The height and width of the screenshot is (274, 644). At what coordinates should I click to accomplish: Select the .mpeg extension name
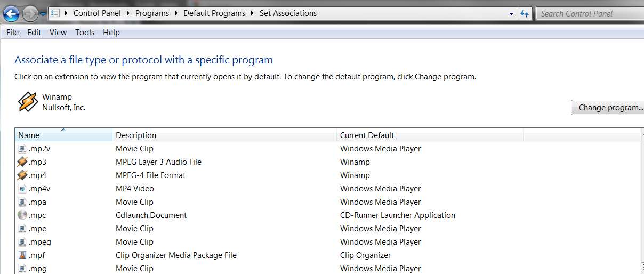click(40, 242)
